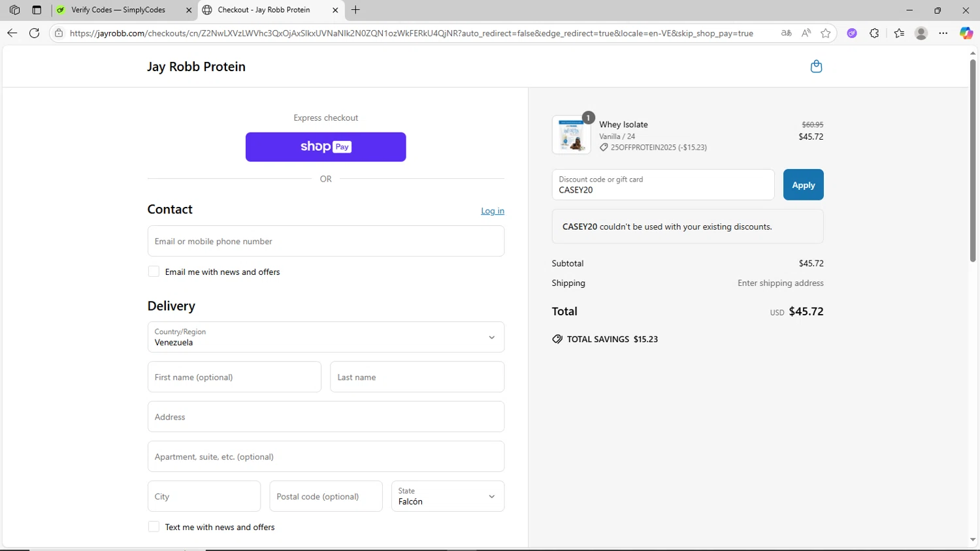Click the 25OFFPROTEIN2025 discount label

tap(659, 148)
